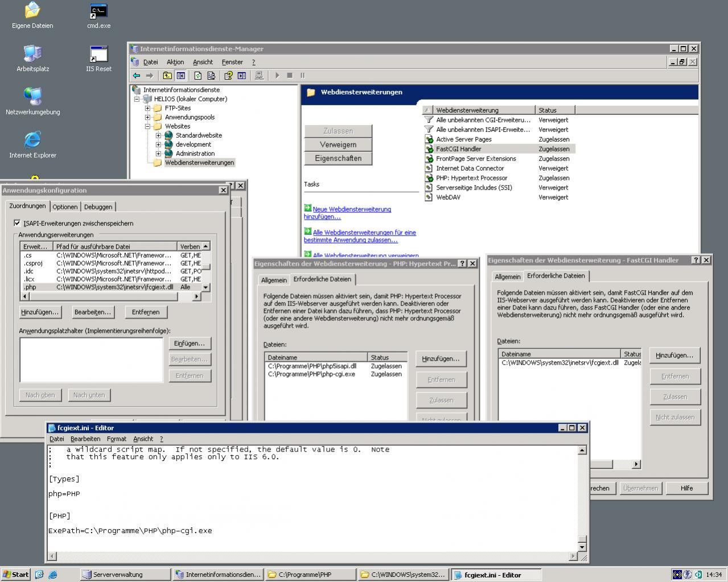Screen dimensions: 728x582
Task: Select C:\Programme\PHP\php-cgi.exe file row
Action: point(336,374)
